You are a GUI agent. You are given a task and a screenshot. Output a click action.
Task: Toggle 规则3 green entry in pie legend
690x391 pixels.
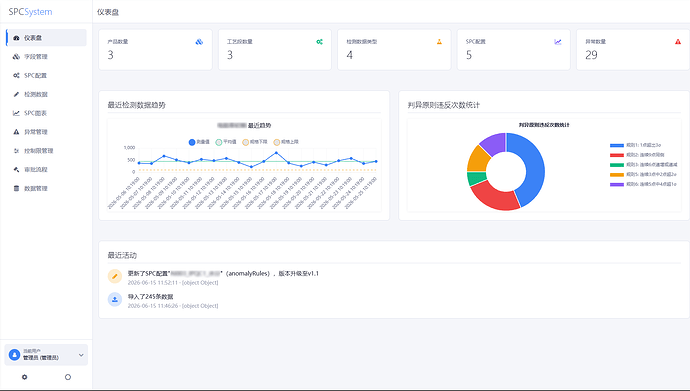[x=643, y=164]
